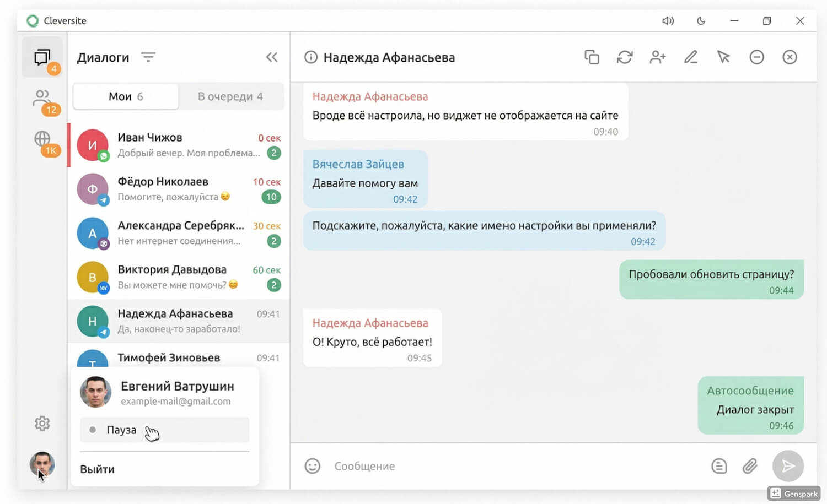Toggle dark mode moon icon
The height and width of the screenshot is (504, 827).
click(x=701, y=21)
